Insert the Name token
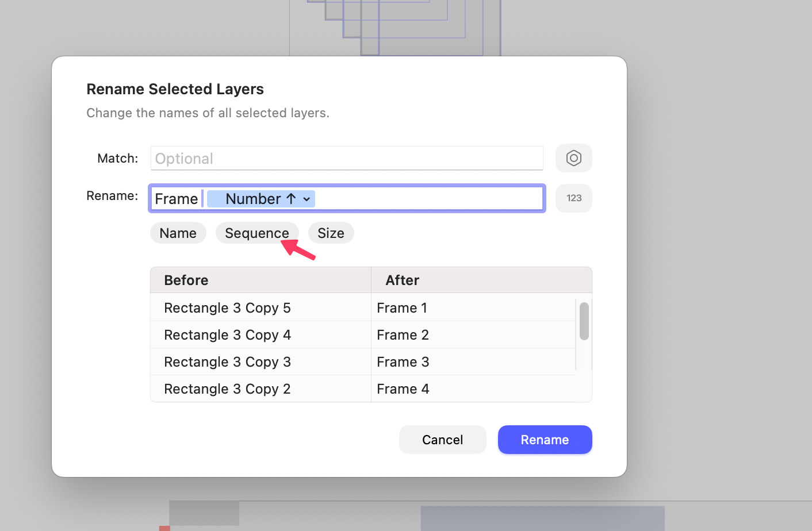 tap(178, 233)
